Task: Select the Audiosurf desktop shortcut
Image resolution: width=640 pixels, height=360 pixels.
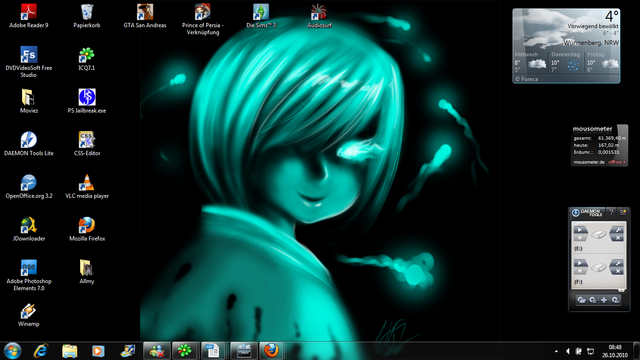Action: tap(319, 16)
